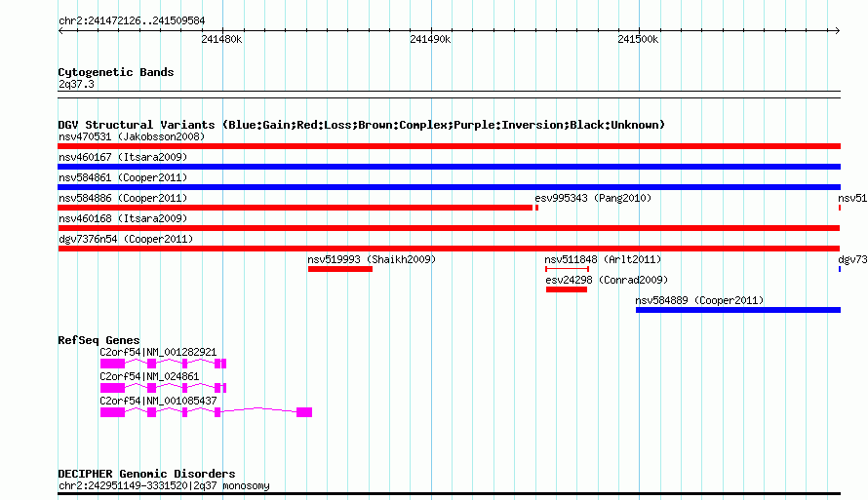Select the nsv460167 (Itsara2009) blue gain bar
Image resolution: width=868 pixels, height=500 pixels.
(449, 167)
